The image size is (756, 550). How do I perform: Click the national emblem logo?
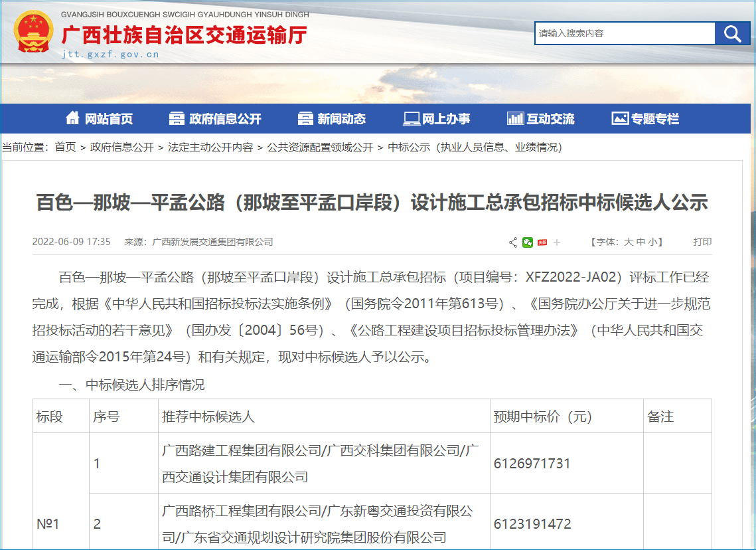[x=33, y=32]
